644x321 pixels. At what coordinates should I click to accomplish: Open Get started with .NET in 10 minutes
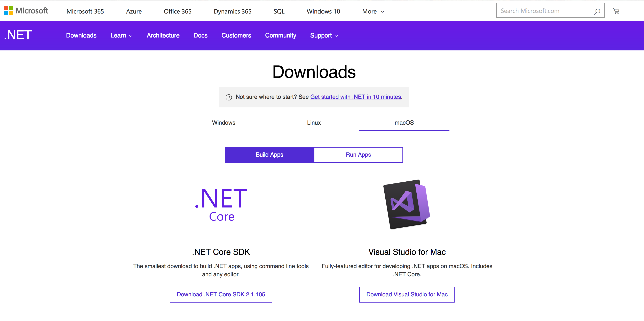pos(355,97)
